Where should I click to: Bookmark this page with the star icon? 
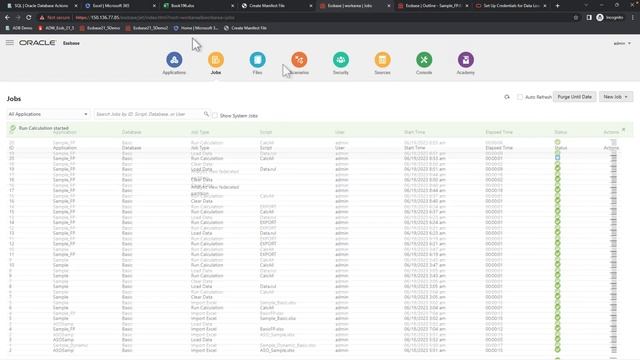576,18
